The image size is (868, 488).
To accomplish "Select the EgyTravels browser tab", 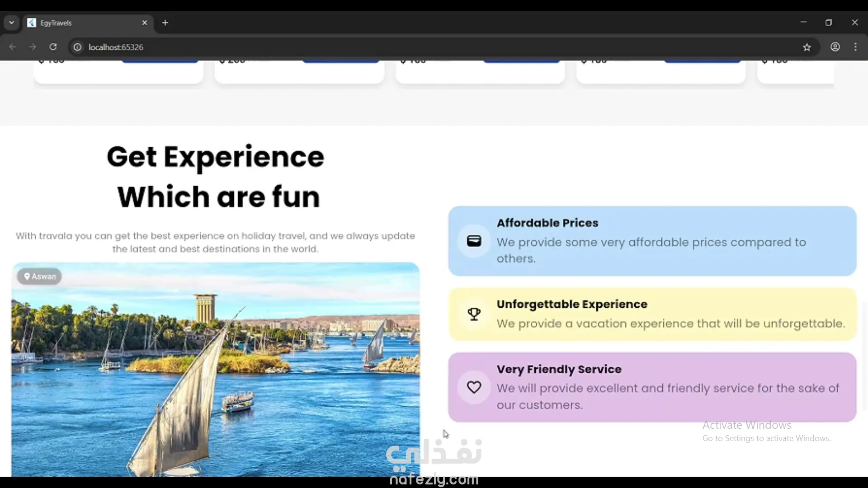I will (x=81, y=23).
